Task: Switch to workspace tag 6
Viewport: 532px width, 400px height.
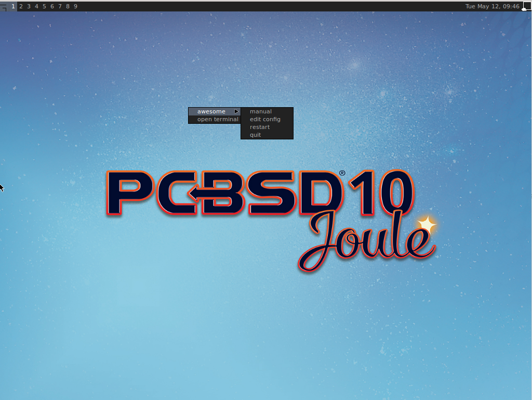Action: coord(52,6)
